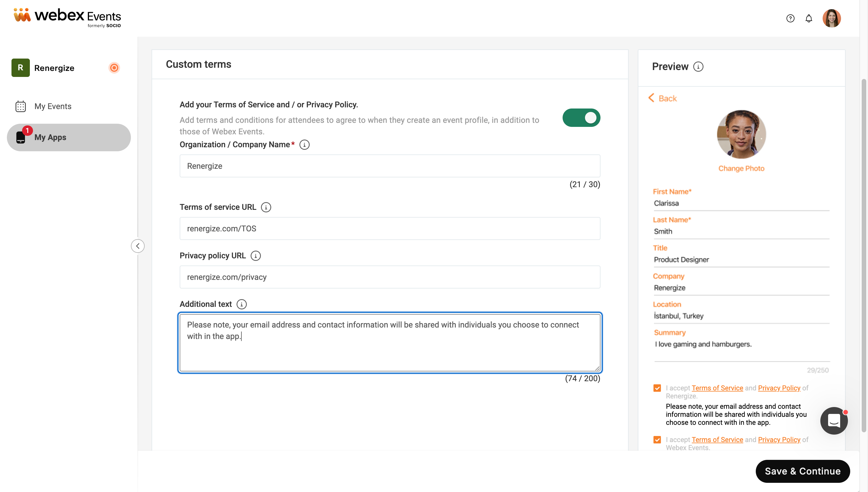
Task: Click the 29/250 summary counter
Action: pos(818,370)
